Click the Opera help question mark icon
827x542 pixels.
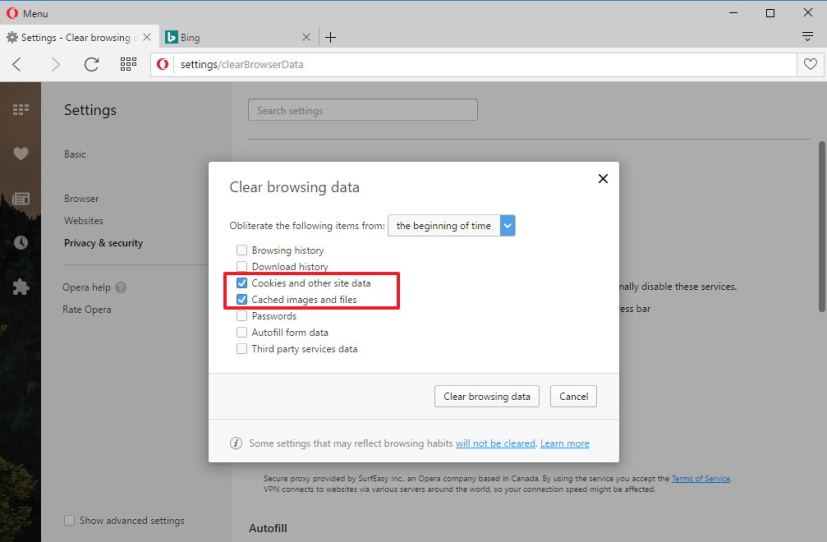pyautogui.click(x=121, y=287)
